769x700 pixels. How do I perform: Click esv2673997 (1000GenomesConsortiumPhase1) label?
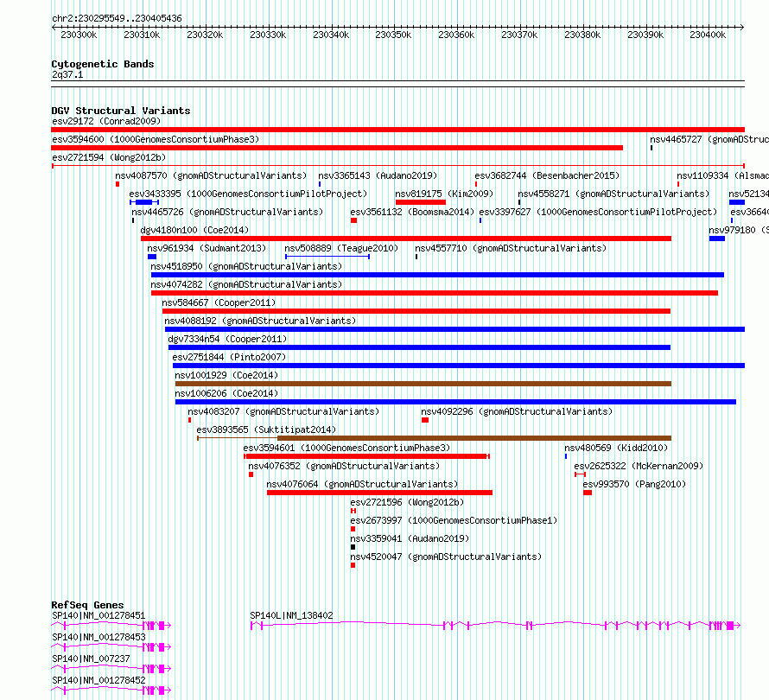(454, 520)
